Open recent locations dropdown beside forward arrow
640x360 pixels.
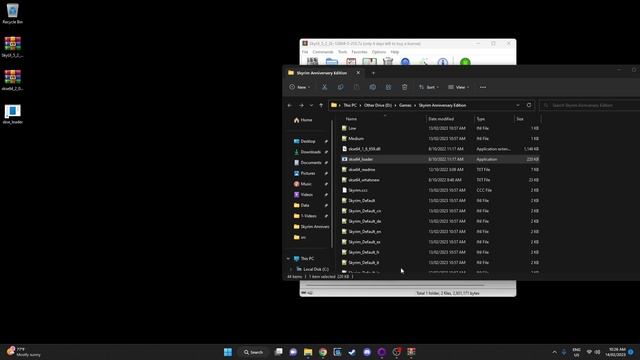point(311,105)
